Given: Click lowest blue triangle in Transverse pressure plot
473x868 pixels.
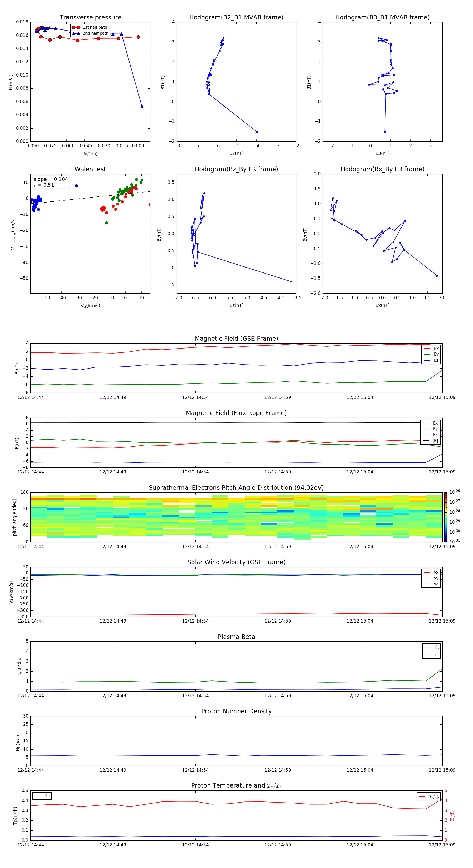Looking at the screenshot, I should 142,107.
